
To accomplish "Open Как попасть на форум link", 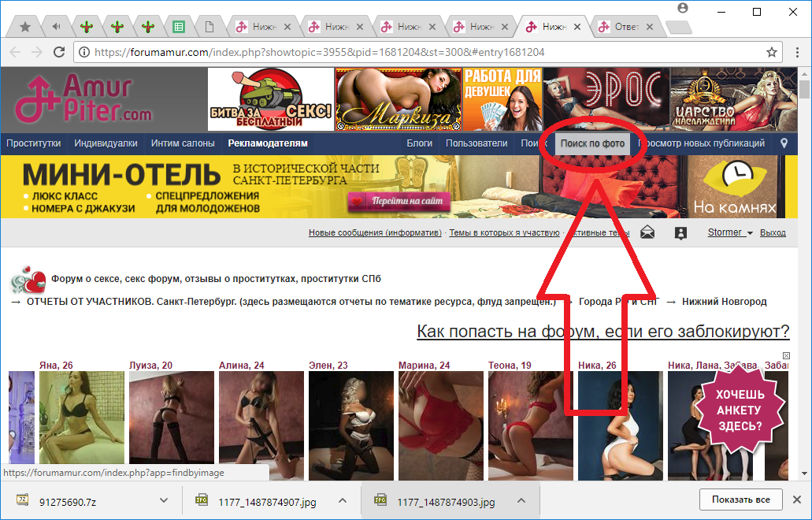I will click(x=603, y=331).
